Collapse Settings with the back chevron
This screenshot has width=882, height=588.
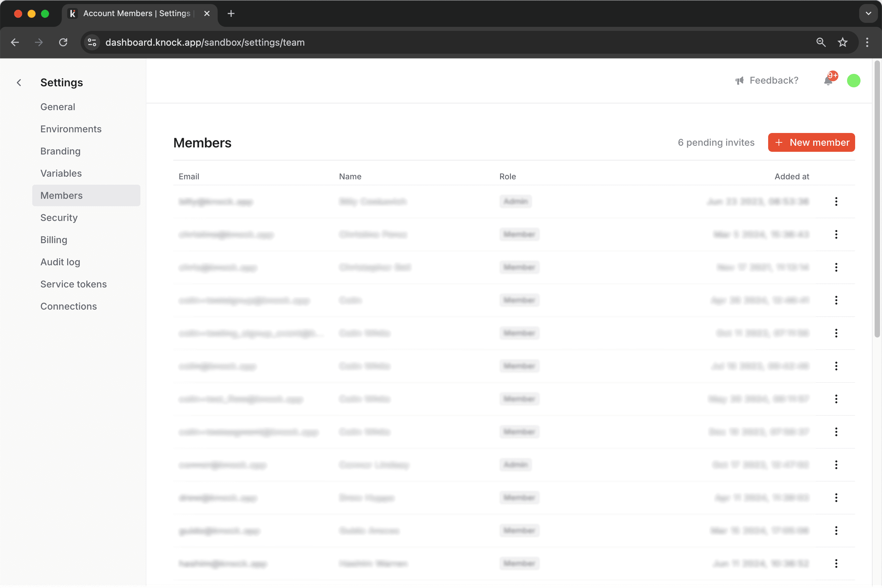point(19,83)
